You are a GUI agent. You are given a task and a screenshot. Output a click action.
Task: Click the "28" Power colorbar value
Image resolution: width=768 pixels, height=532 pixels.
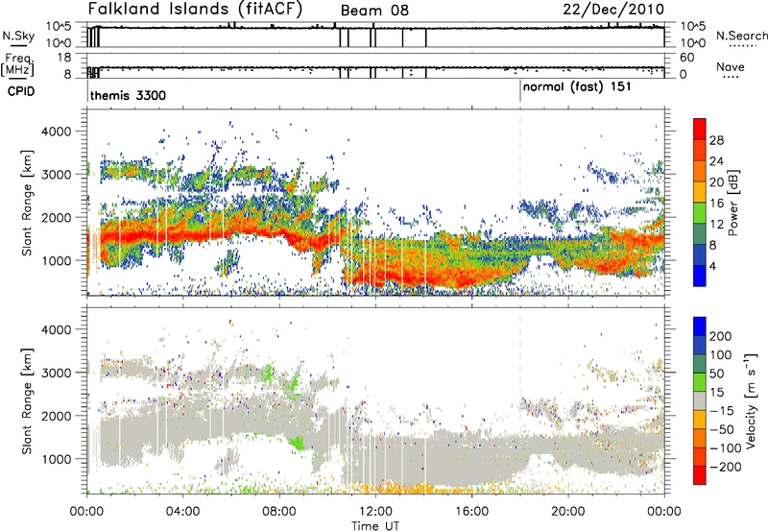tap(716, 140)
